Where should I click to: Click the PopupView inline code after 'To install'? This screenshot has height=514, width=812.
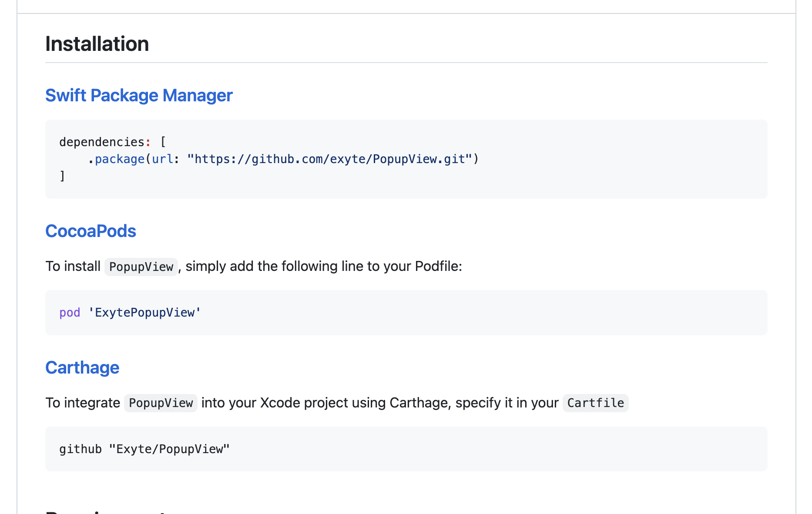pyautogui.click(x=141, y=267)
